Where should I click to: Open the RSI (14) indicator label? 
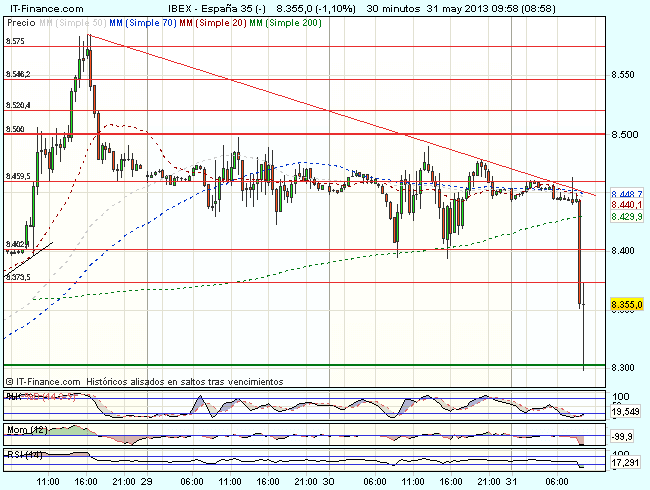(x=23, y=455)
